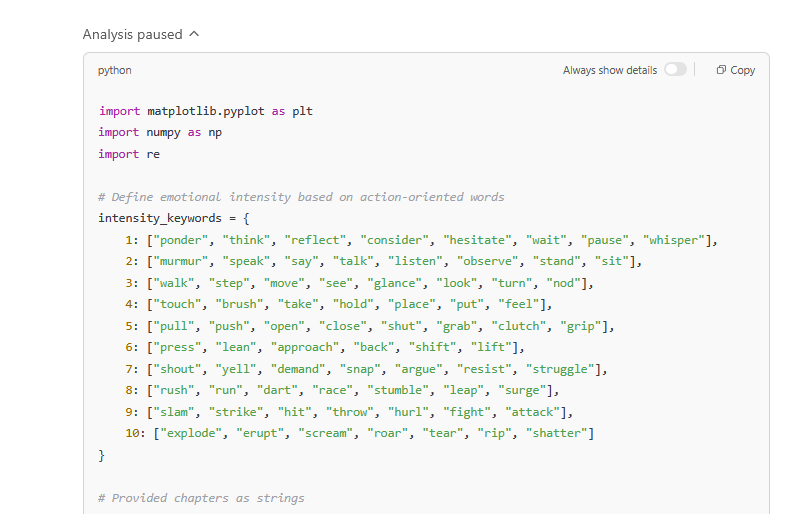Image resolution: width=808 pixels, height=514 pixels.
Task: Click the Define emotional intensity comment
Action: coord(301,197)
